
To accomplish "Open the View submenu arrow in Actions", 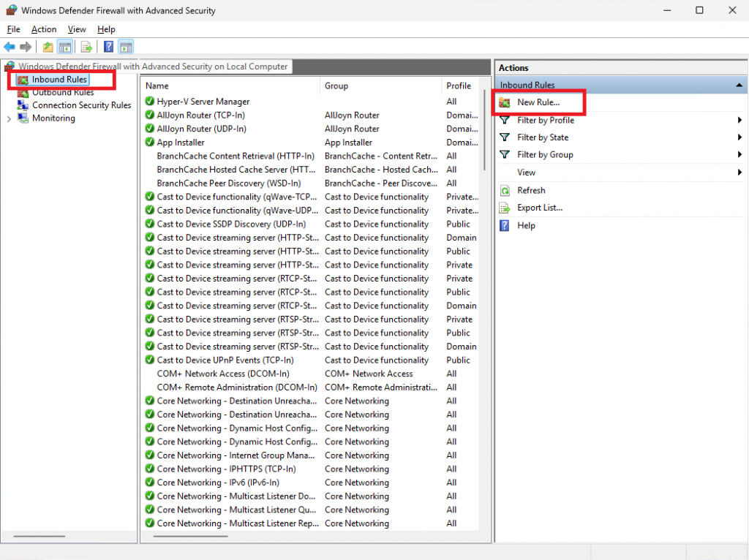I will [x=739, y=173].
